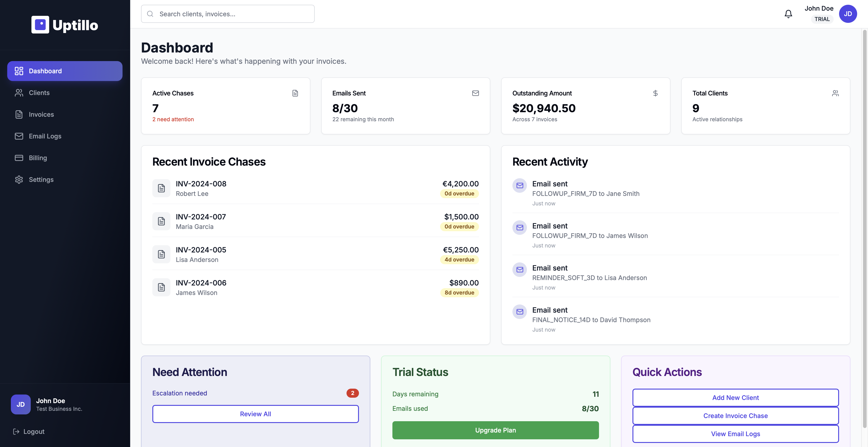Image resolution: width=868 pixels, height=447 pixels.
Task: Click the Invoices document icon in sidebar
Action: [19, 114]
